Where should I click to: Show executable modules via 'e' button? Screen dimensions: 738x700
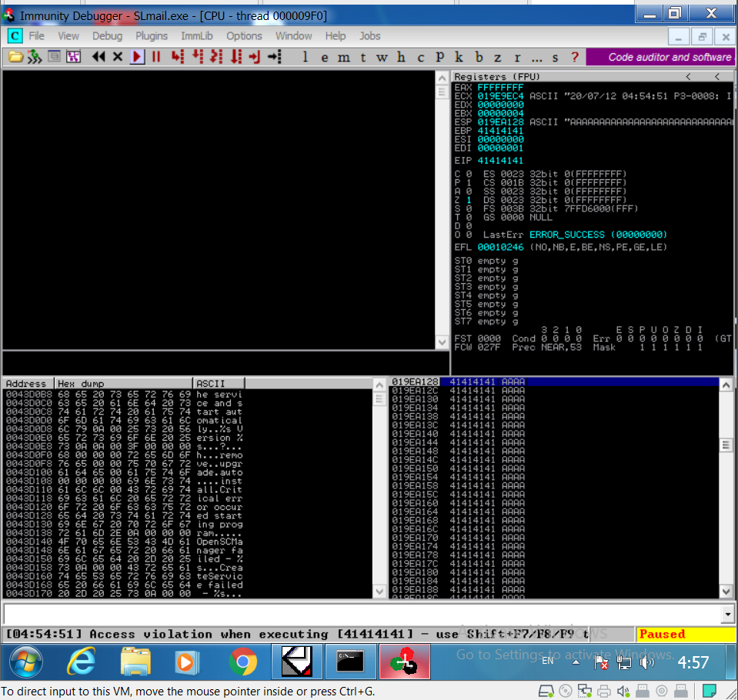[325, 58]
